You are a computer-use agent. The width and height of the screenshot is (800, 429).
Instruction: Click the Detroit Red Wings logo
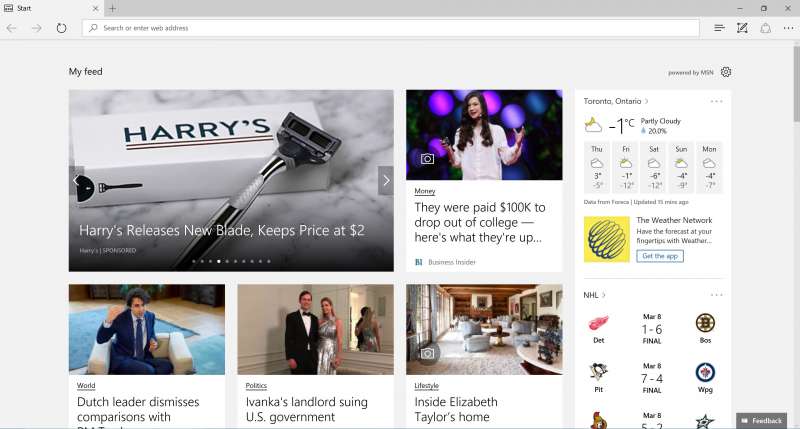[x=598, y=323]
